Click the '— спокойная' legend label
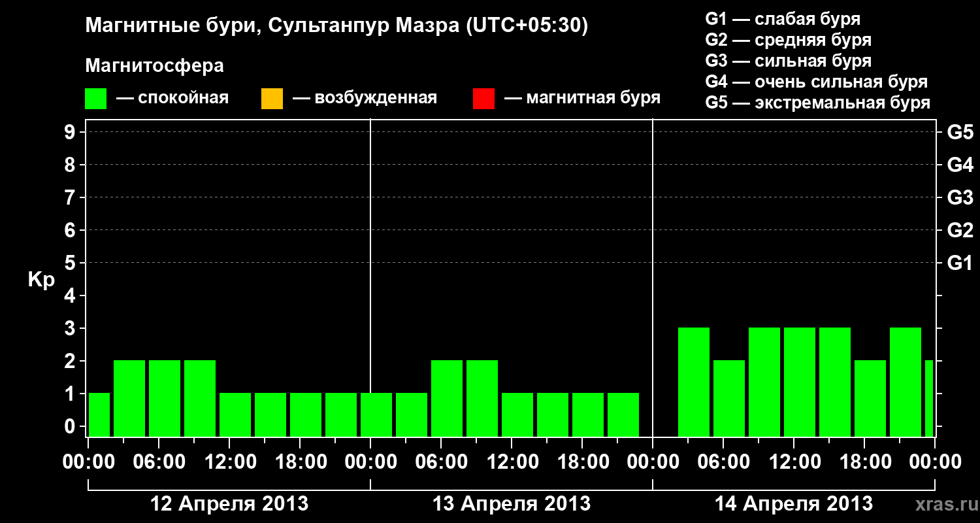Screen dimensions: 980x523 pyautogui.click(x=172, y=99)
